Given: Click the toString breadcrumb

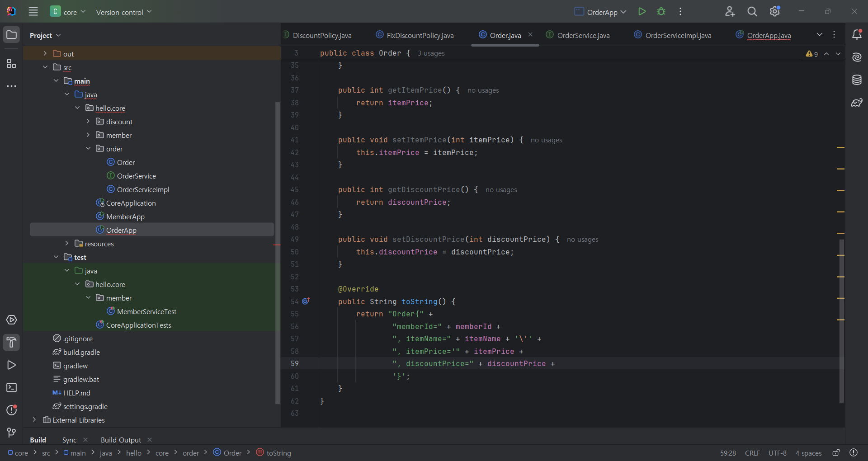Looking at the screenshot, I should (274, 453).
